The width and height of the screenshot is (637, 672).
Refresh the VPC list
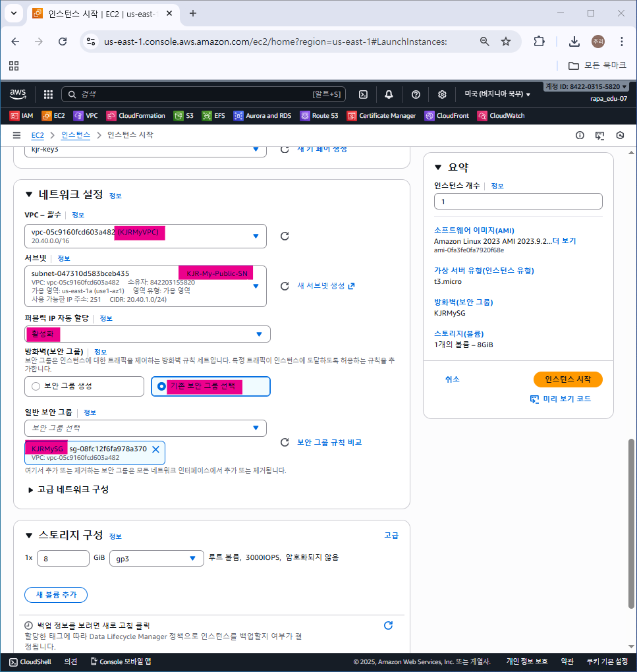(x=285, y=236)
